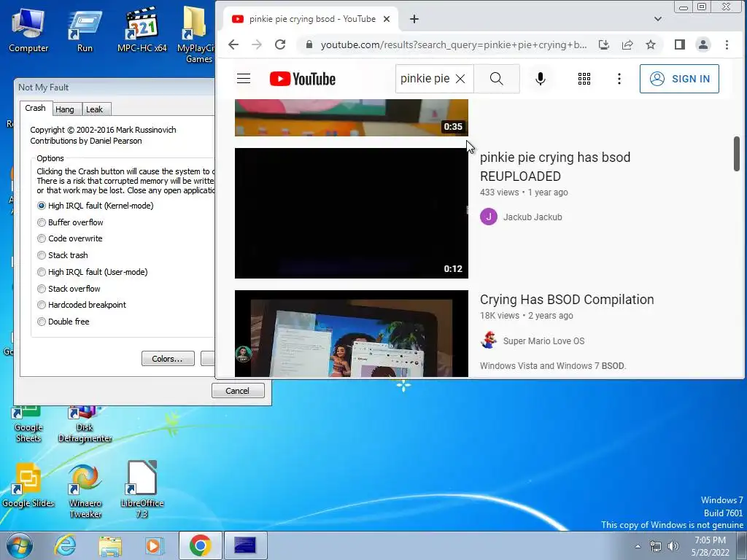Click the 0:35 video thumbnail
Image resolution: width=747 pixels, height=560 pixels.
(x=352, y=117)
